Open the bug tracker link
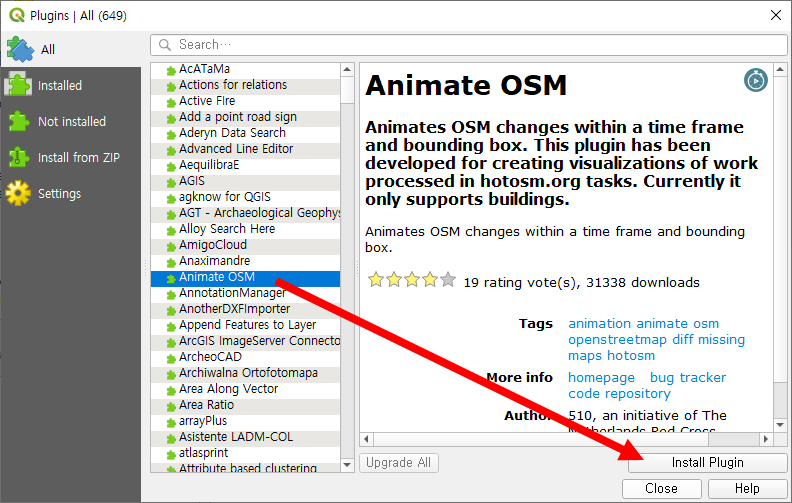The image size is (792, 503). (x=687, y=378)
